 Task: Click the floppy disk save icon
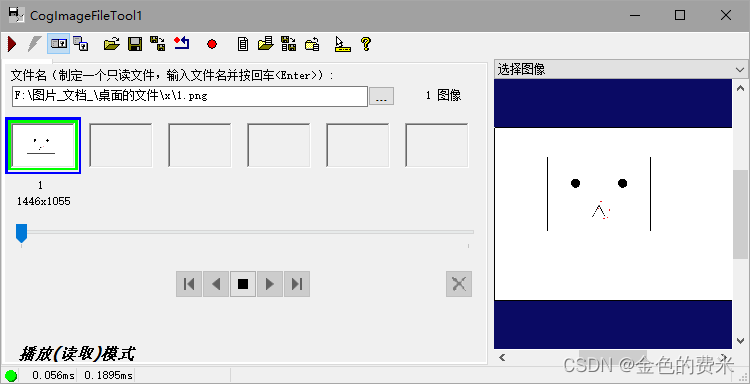coord(135,44)
